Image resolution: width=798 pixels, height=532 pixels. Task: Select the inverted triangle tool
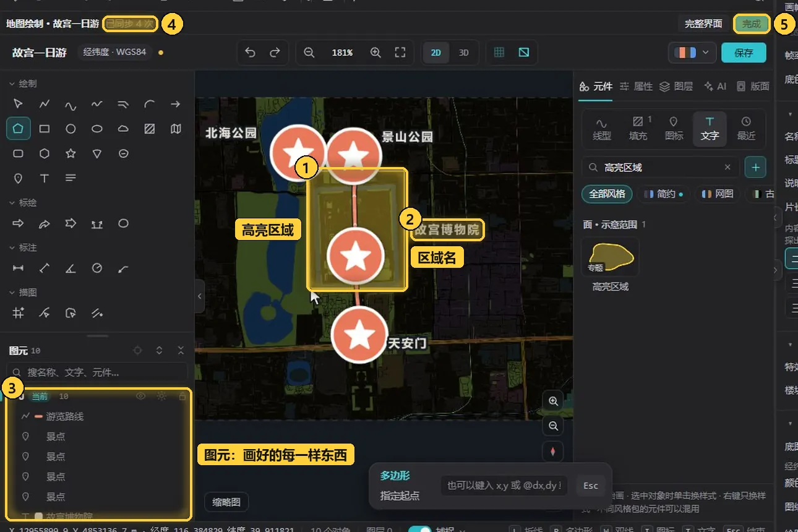(97, 153)
